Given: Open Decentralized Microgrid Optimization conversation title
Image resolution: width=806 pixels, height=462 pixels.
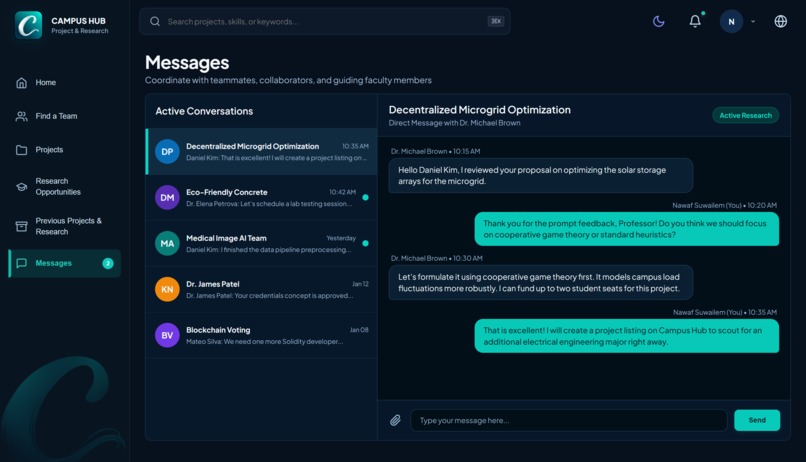Looking at the screenshot, I should coord(252,146).
